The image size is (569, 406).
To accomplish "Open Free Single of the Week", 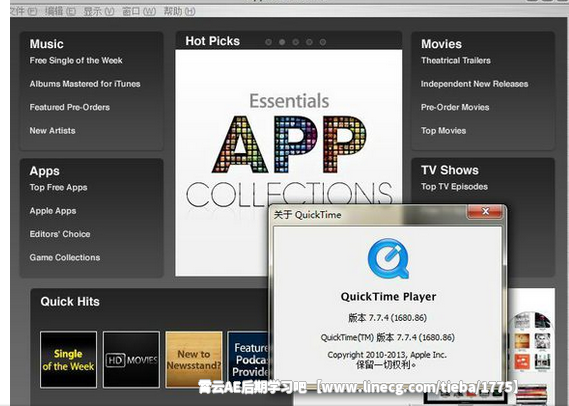I will (x=76, y=61).
